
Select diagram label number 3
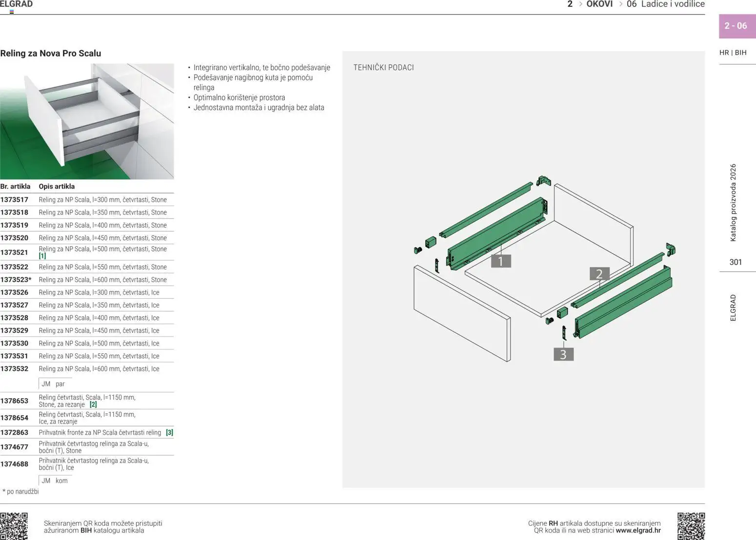click(563, 354)
